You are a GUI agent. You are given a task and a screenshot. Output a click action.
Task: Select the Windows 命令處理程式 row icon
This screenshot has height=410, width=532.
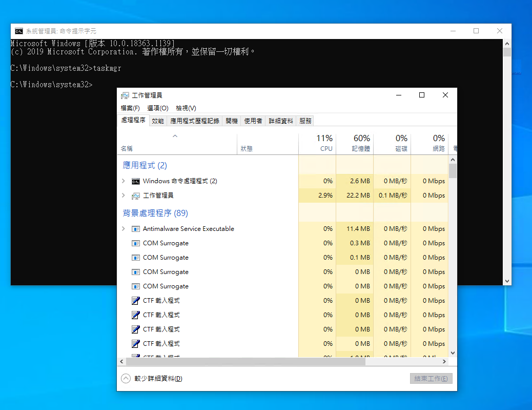(136, 181)
